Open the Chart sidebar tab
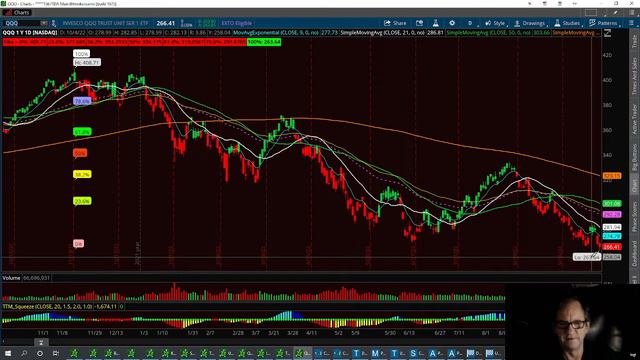Image resolution: width=640 pixels, height=360 pixels. (635, 186)
